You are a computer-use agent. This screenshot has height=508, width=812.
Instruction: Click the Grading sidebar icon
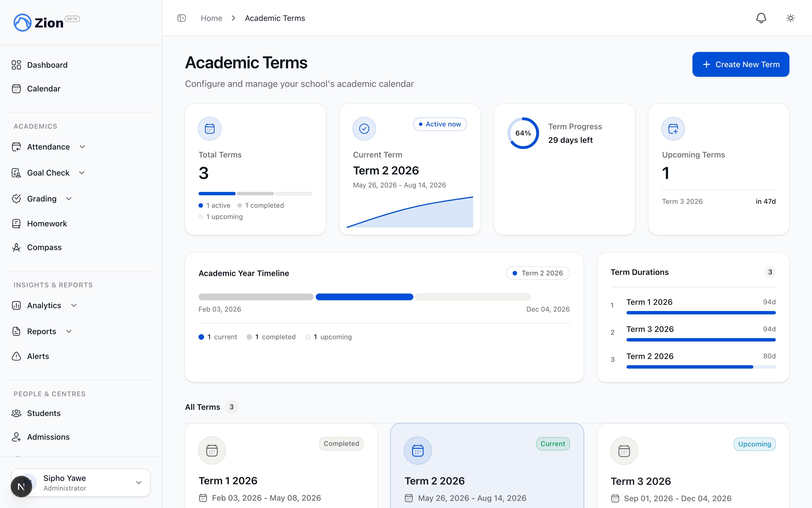click(16, 199)
